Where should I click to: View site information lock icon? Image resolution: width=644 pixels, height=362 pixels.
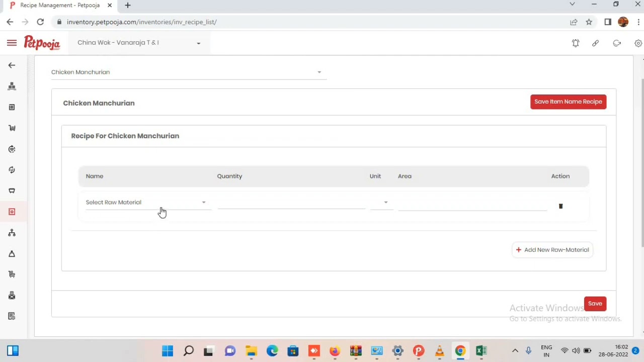(59, 22)
